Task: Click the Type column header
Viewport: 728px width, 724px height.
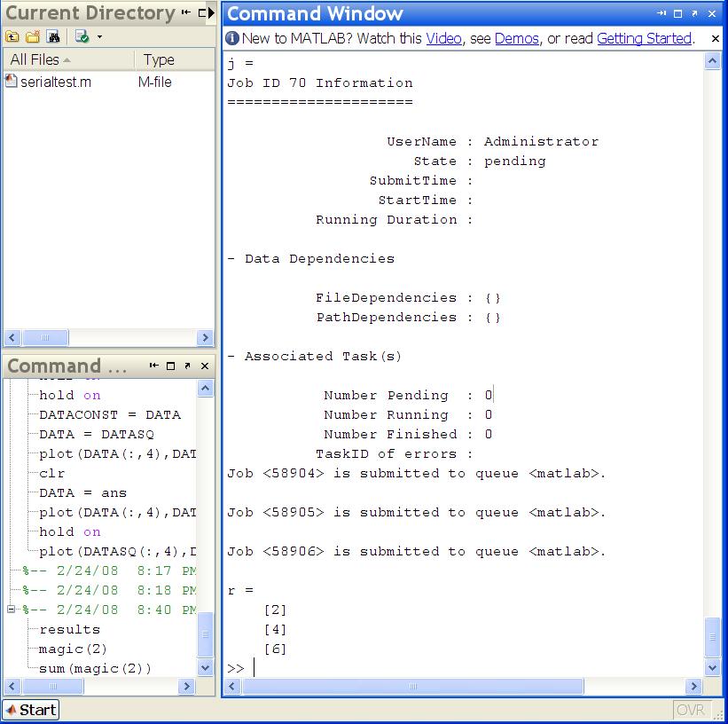Action: [x=160, y=59]
